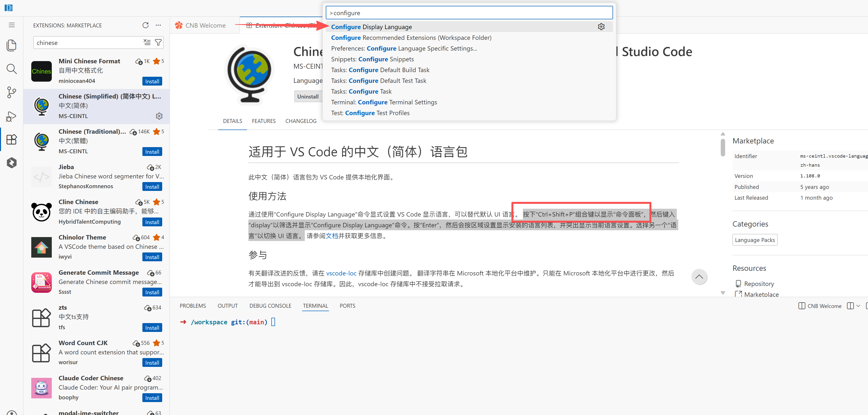The image size is (868, 415).
Task: Open the Run and Debug view
Action: (x=11, y=116)
